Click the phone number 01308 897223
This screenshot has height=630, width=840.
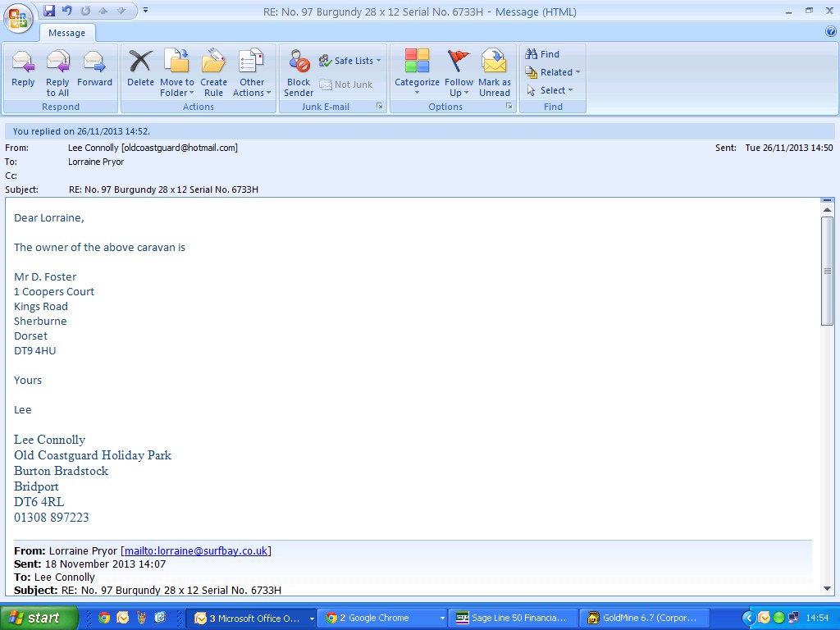[52, 518]
